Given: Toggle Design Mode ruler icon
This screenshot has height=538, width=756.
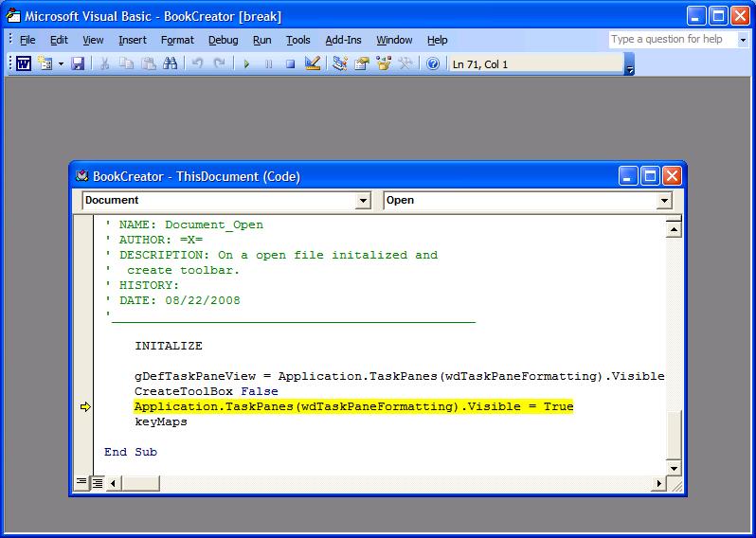Looking at the screenshot, I should pos(313,63).
